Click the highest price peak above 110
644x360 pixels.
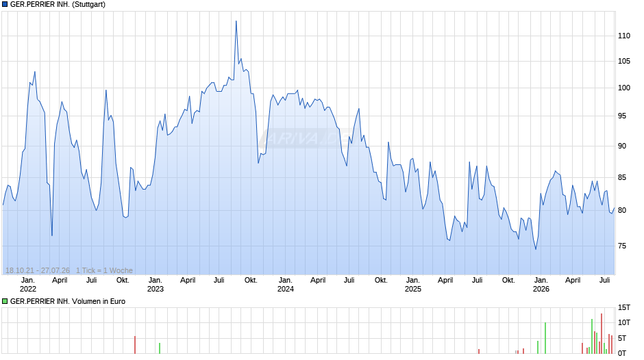tap(236, 21)
